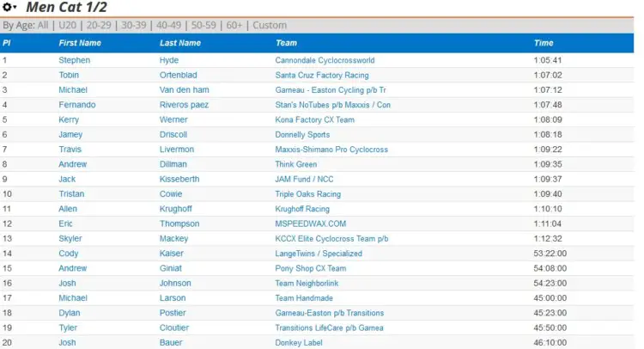Open rider Stephen's profile link
This screenshot has height=349, width=644.
(74, 60)
